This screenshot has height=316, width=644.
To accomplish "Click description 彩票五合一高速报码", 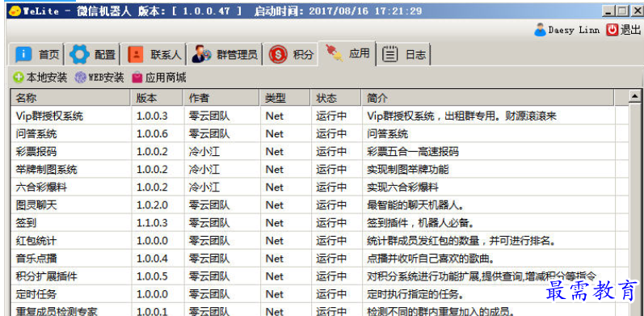I will coord(412,152).
